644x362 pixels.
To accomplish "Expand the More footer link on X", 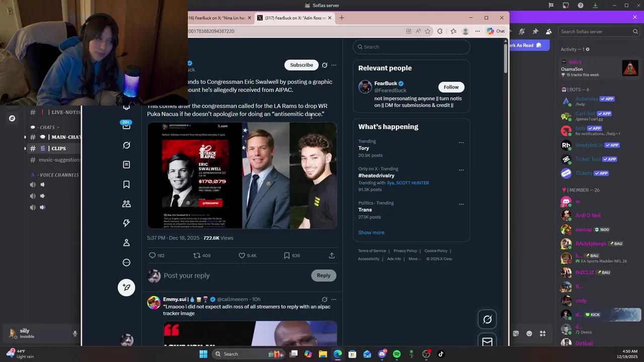I will point(415,259).
